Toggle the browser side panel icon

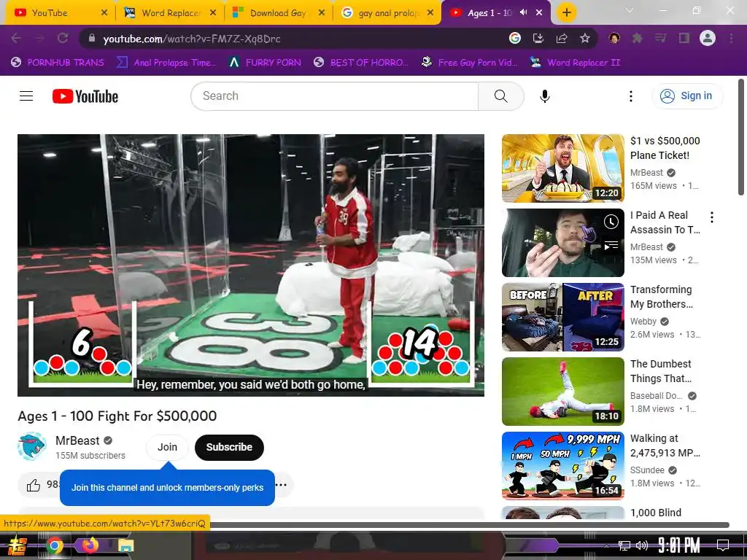pos(684,38)
